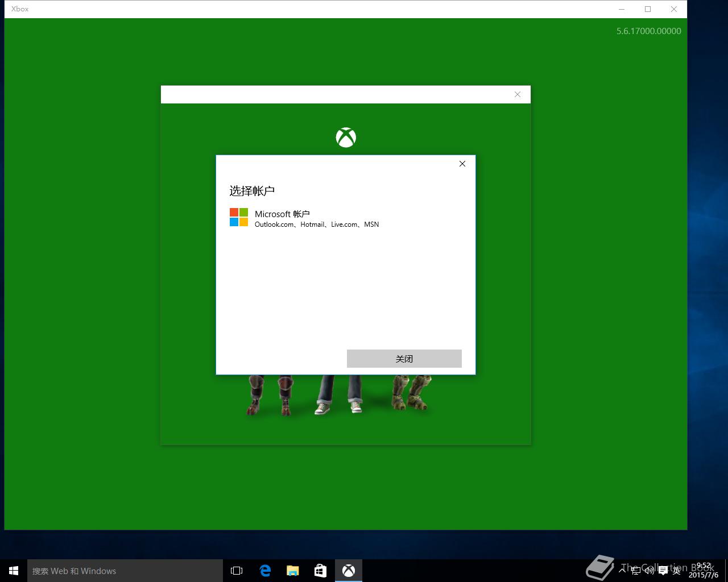The width and height of the screenshot is (728, 582).
Task: Show hidden system tray icons
Action: 622,570
